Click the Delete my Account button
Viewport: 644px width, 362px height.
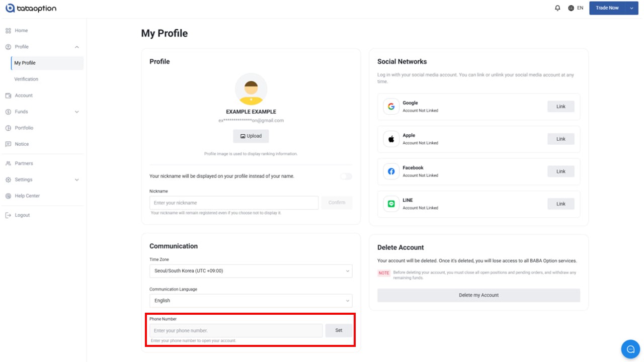[x=478, y=295]
